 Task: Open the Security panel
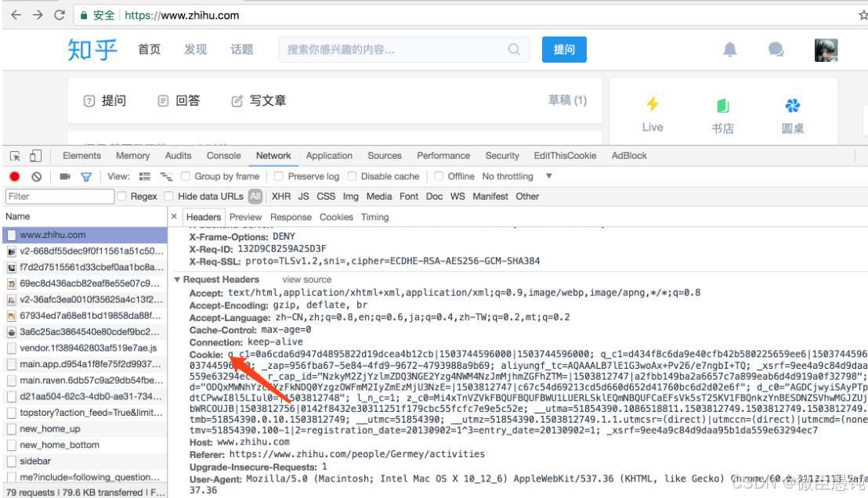[x=502, y=156]
